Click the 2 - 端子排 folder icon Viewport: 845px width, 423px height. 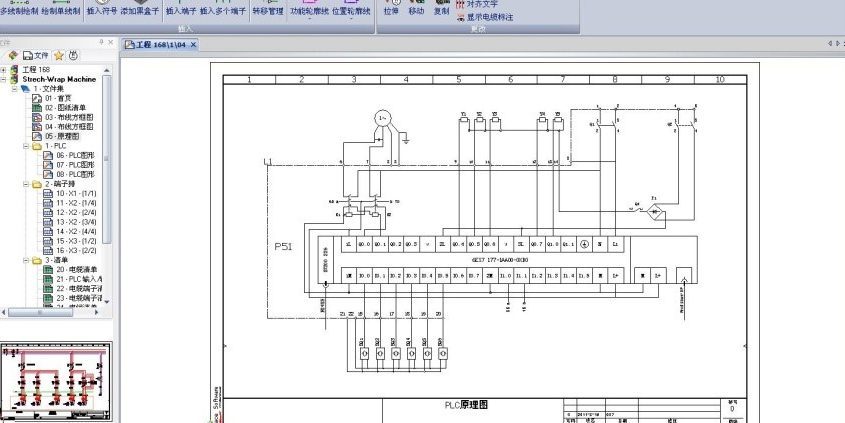point(37,184)
